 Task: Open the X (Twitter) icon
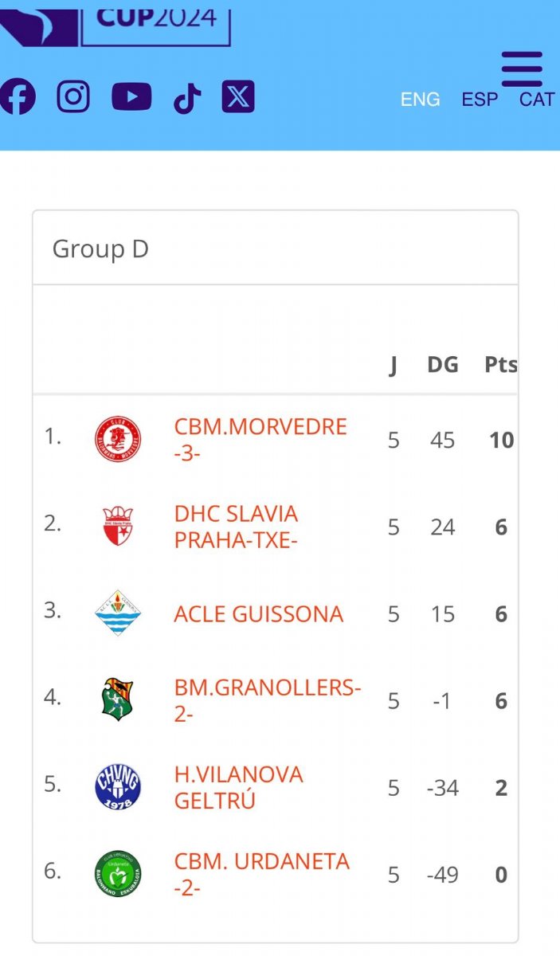click(238, 97)
